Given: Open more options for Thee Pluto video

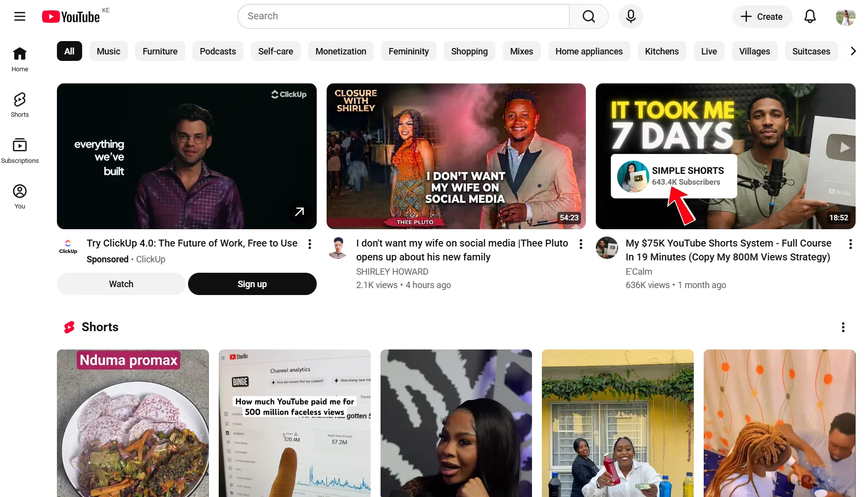Looking at the screenshot, I should [x=580, y=244].
